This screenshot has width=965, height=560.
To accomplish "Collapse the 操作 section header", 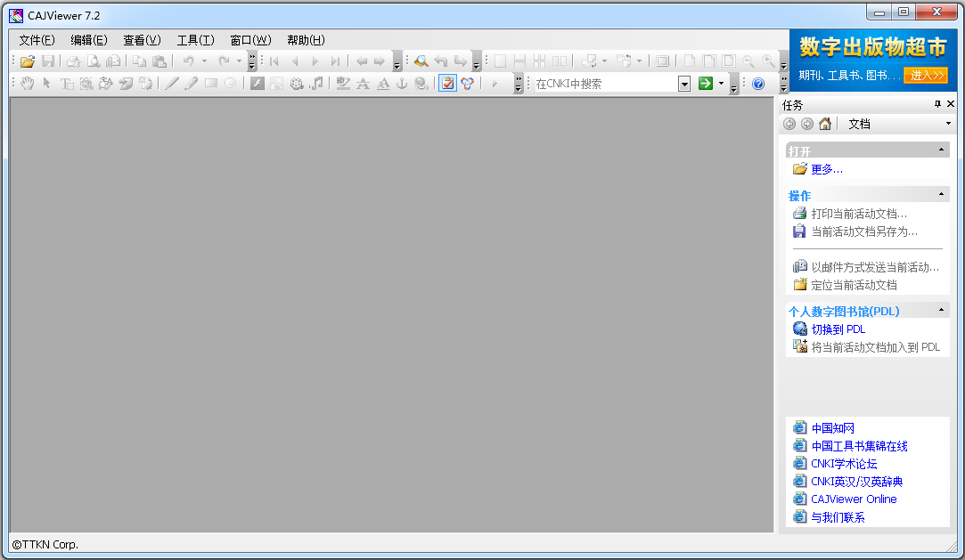I will click(941, 194).
